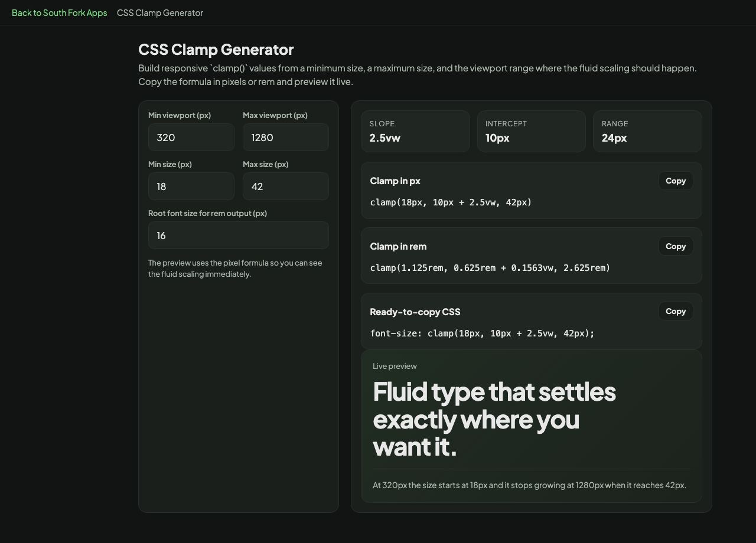
Task: Click the Clamp in px title
Action: (x=395, y=181)
